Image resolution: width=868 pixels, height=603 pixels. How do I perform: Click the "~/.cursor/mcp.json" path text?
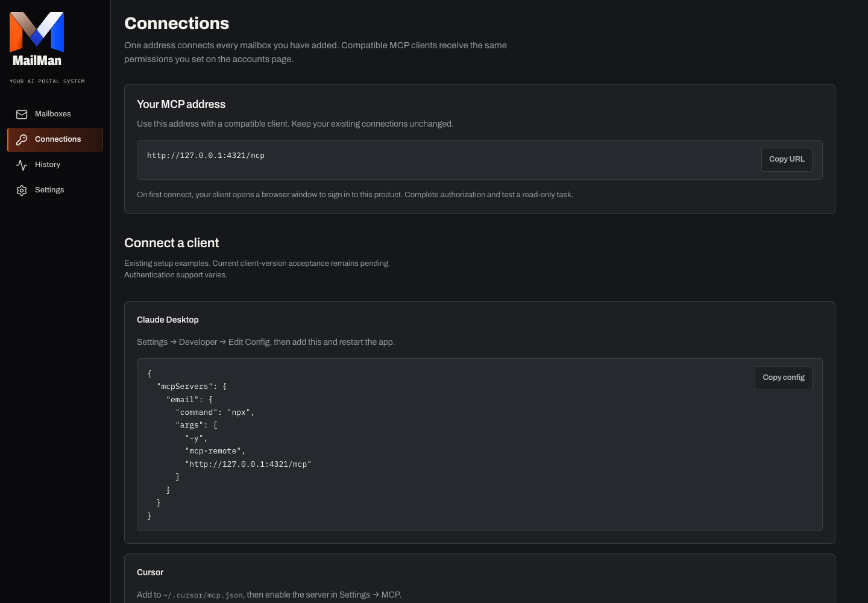[203, 595]
